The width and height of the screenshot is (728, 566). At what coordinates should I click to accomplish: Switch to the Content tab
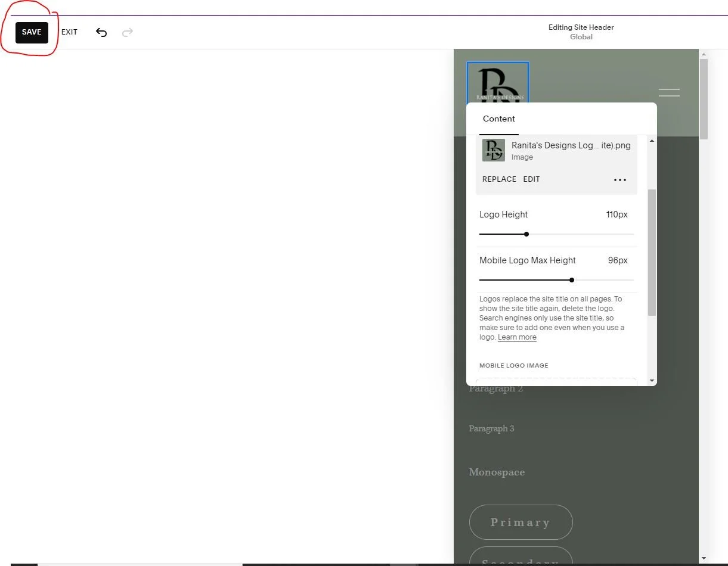click(499, 119)
